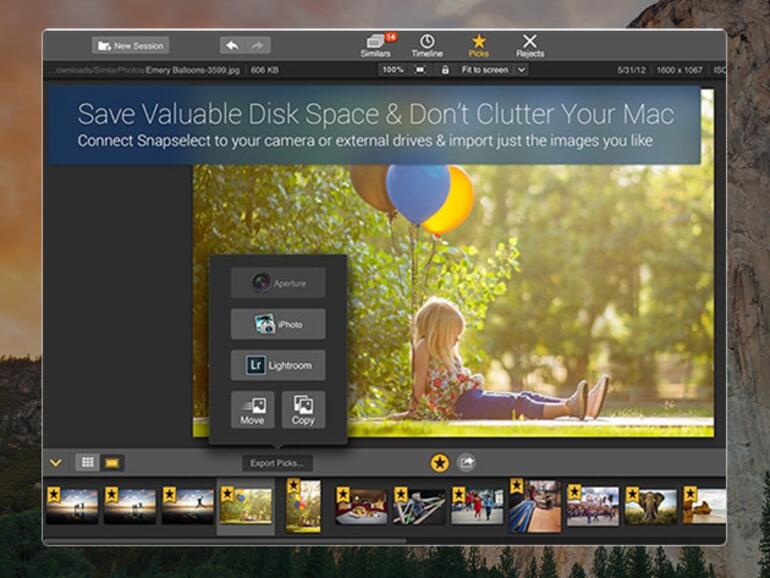Click the 5/31/12 date text

pos(632,70)
